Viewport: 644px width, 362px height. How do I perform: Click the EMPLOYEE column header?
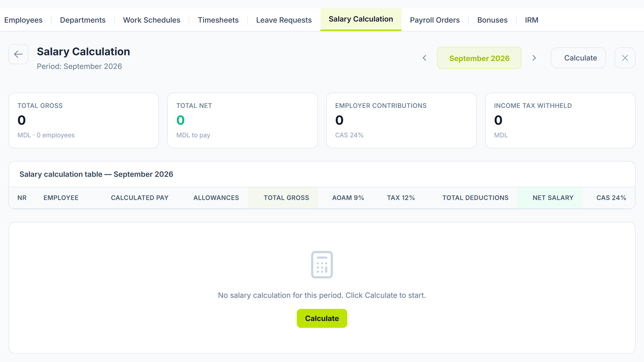pyautogui.click(x=61, y=198)
